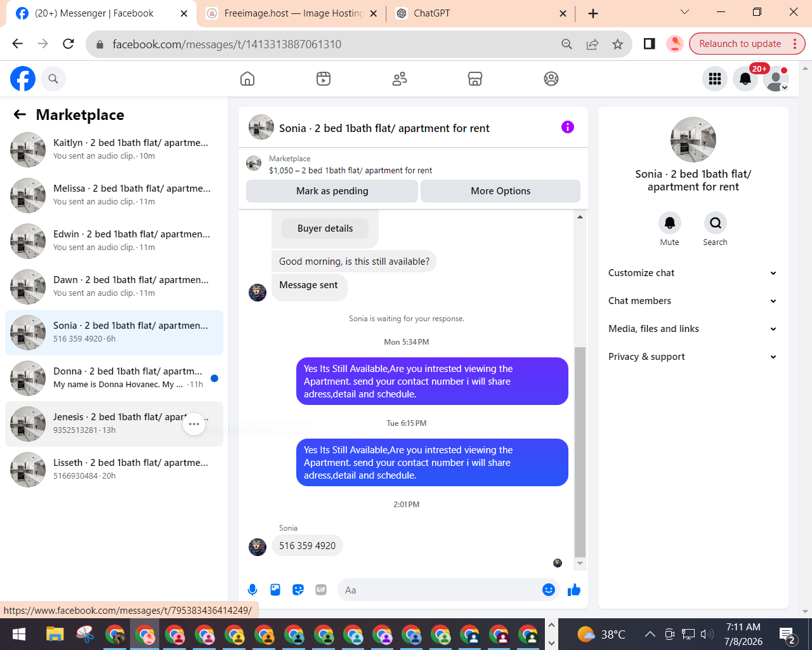Image resolution: width=812 pixels, height=650 pixels.
Task: Open Edwin's conversation
Action: click(114, 241)
